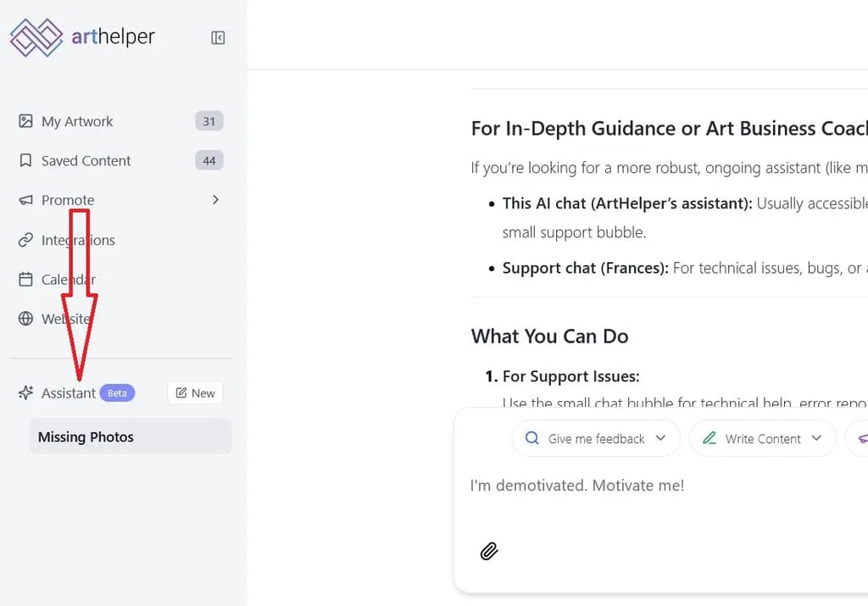The width and height of the screenshot is (868, 606).
Task: Open the Promote menu
Action: pyautogui.click(x=68, y=200)
